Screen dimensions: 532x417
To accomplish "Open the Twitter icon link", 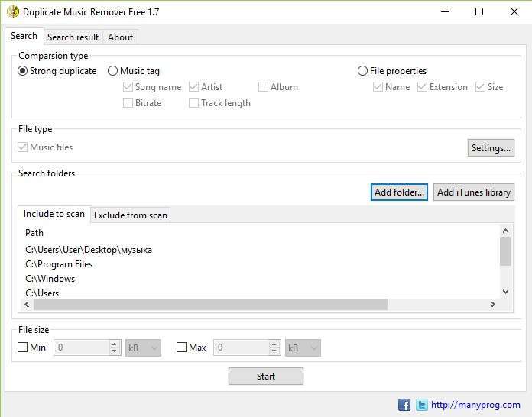I will click(422, 405).
